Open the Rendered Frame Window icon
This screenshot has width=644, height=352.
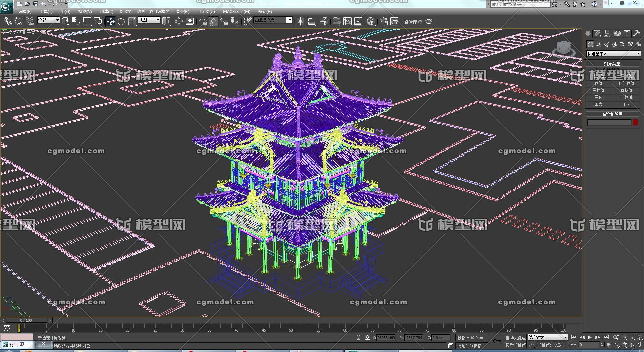[x=394, y=22]
